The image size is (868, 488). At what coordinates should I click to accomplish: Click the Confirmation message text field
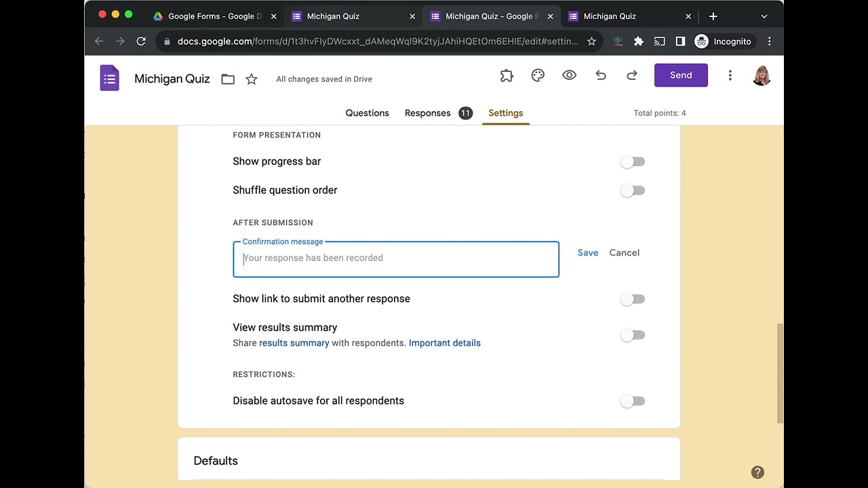click(396, 258)
